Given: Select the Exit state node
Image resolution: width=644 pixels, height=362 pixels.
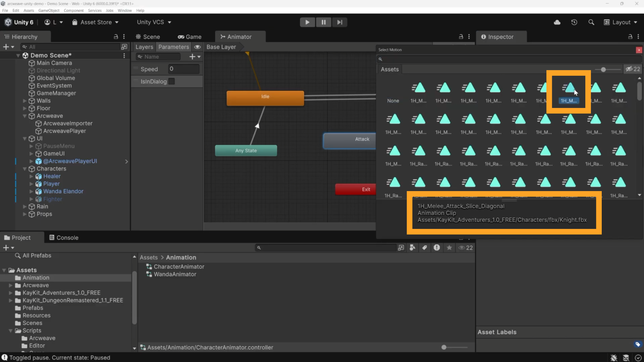Looking at the screenshot, I should point(356,189).
